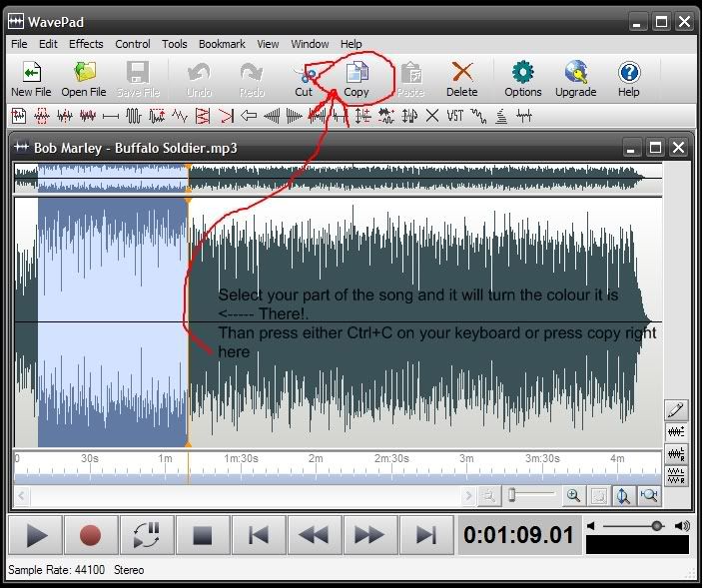The image size is (703, 588).
Task: Click the Save File floppy icon
Action: [138, 72]
